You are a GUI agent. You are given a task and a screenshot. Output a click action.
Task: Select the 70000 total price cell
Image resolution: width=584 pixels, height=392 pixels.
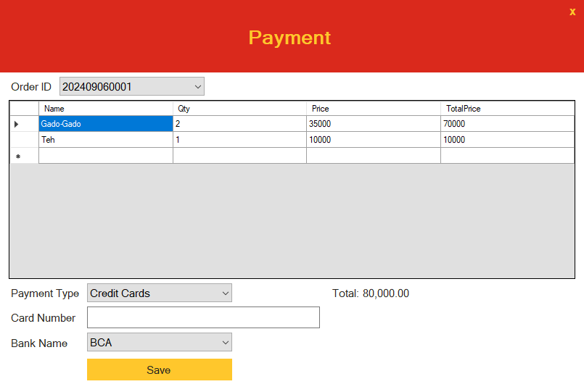(507, 124)
